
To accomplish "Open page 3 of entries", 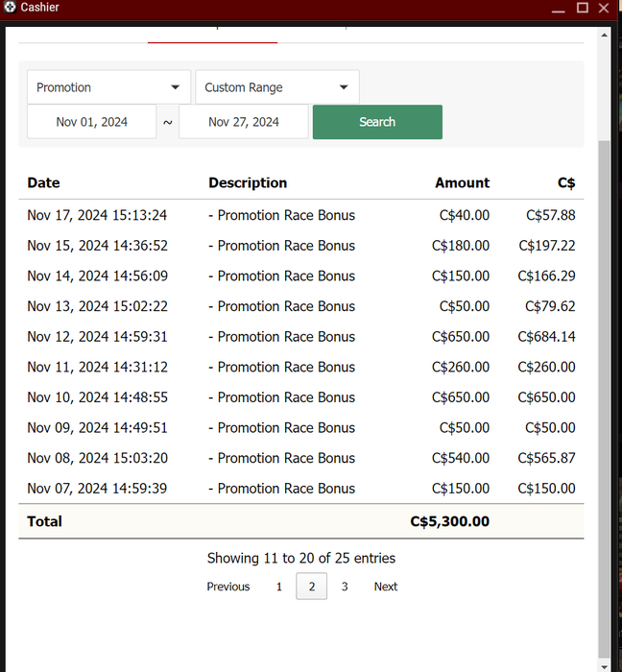I will click(345, 587).
